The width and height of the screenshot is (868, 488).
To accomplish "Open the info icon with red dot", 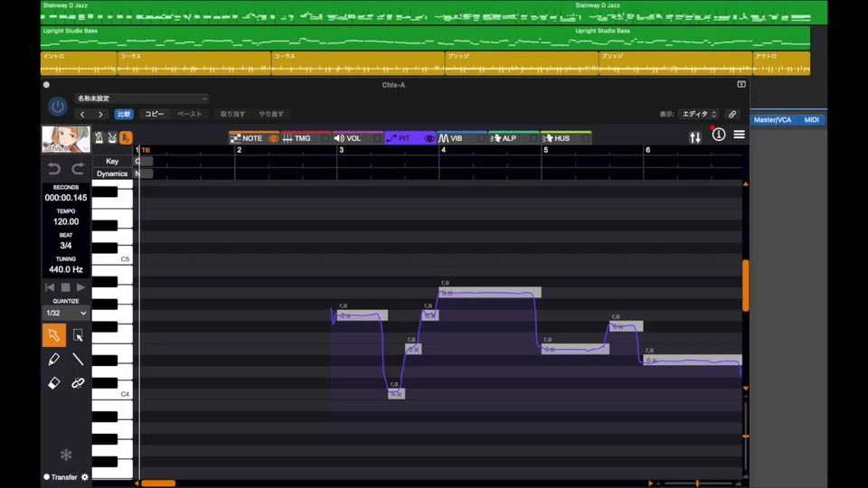I will click(x=719, y=135).
